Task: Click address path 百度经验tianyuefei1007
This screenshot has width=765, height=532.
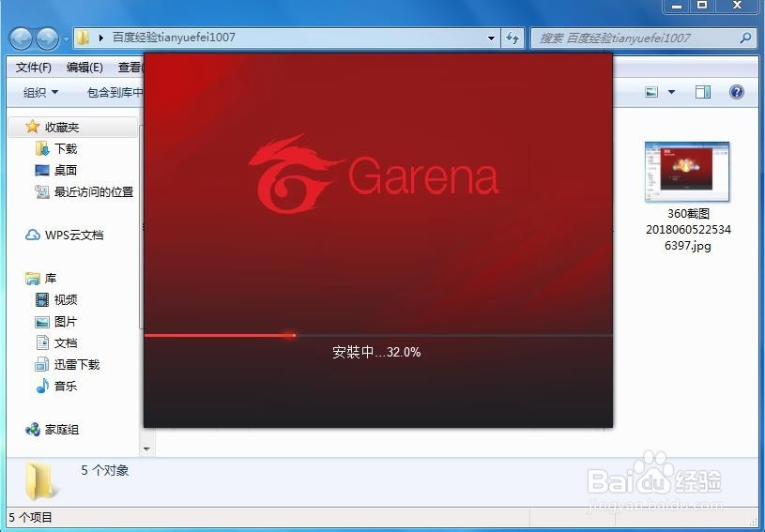Action: pyautogui.click(x=174, y=38)
